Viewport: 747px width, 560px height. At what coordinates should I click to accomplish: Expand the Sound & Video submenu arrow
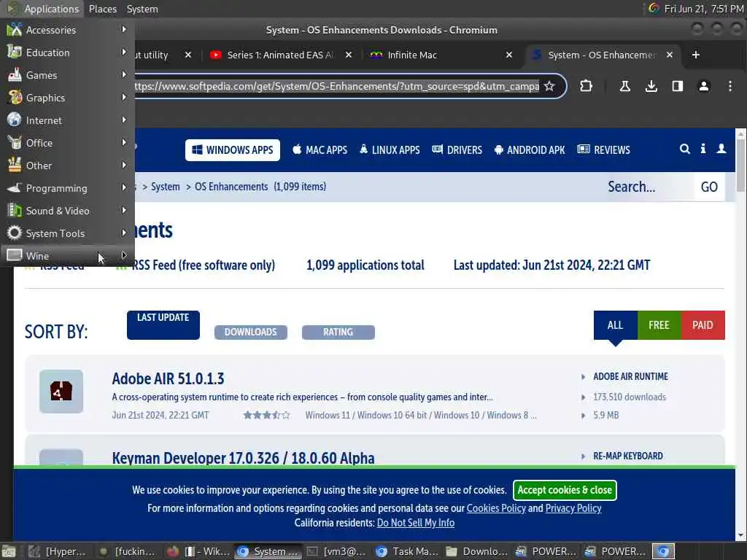click(x=124, y=210)
